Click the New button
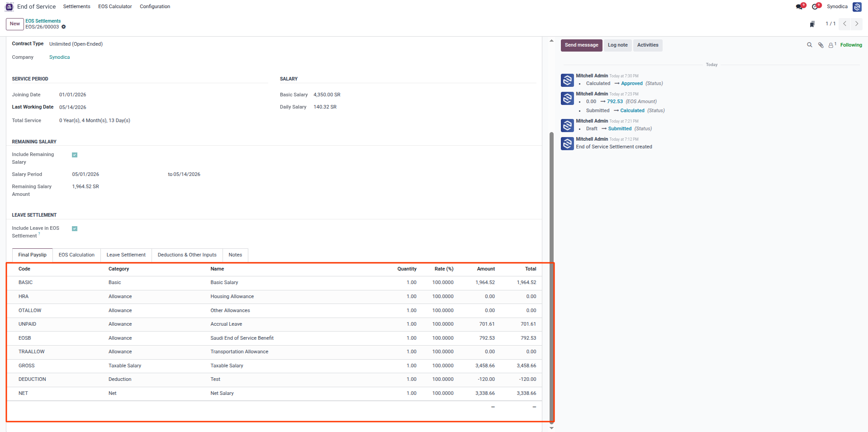Screen dimensions: 868x432 [x=15, y=24]
